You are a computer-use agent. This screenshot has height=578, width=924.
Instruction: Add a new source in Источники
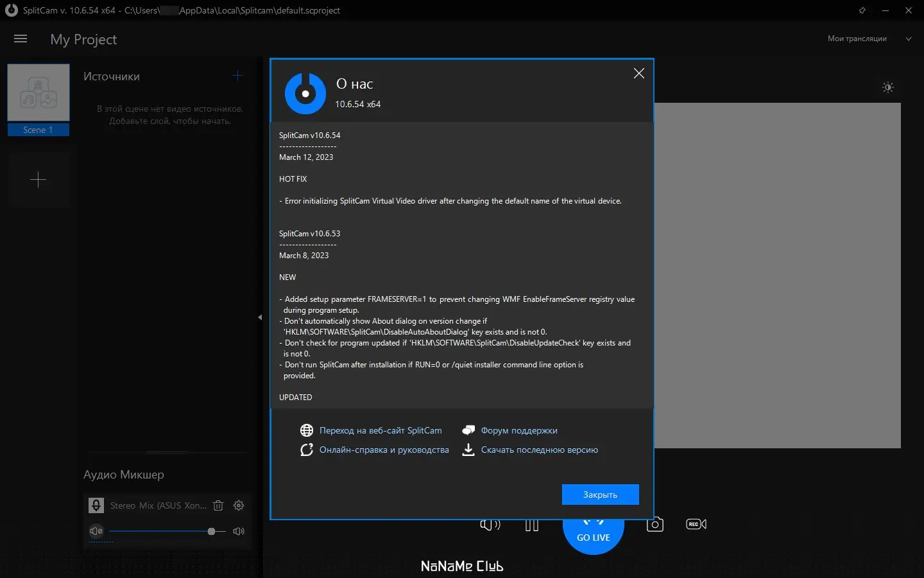[237, 76]
